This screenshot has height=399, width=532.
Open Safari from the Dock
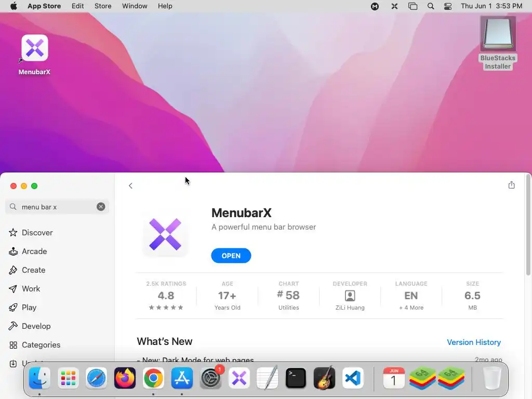(x=96, y=378)
